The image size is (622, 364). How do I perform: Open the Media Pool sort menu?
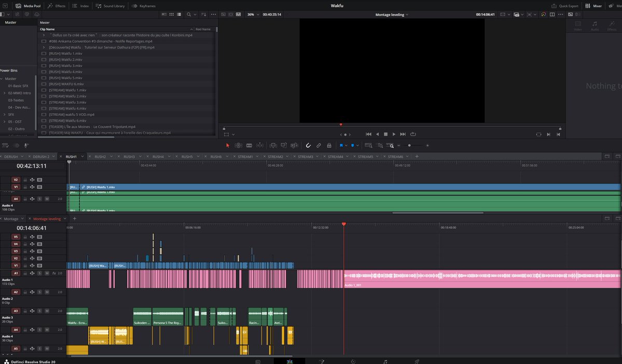click(x=204, y=15)
